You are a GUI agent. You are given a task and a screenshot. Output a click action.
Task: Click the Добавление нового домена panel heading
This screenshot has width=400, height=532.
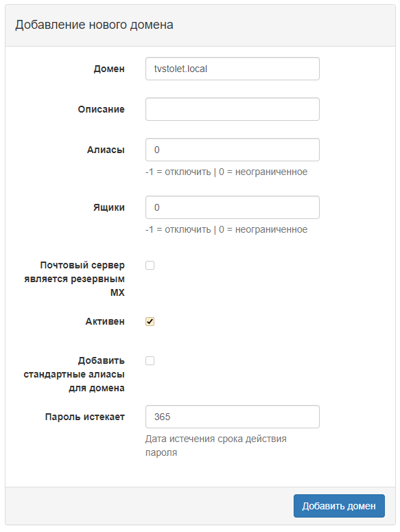coord(94,25)
